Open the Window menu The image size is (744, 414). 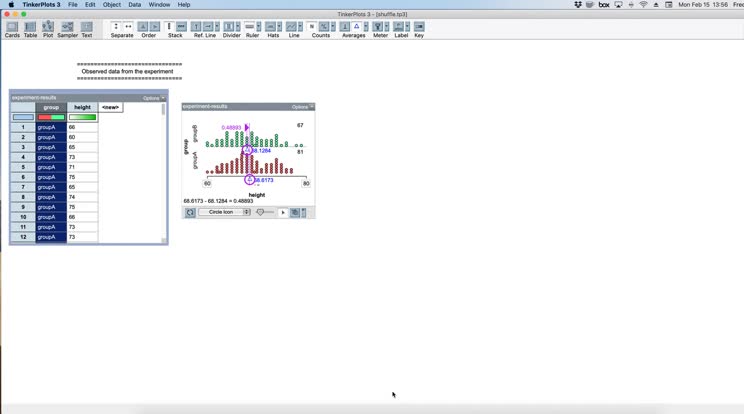pyautogui.click(x=159, y=5)
